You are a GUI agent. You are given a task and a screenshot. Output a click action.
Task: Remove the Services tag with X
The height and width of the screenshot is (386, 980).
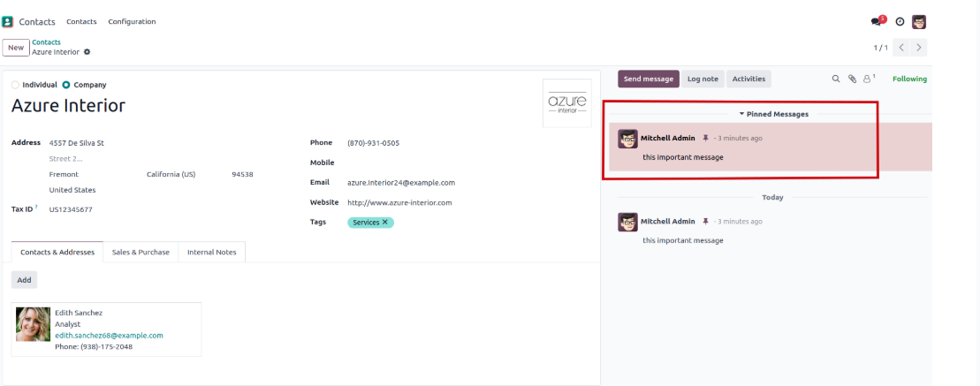(x=385, y=223)
